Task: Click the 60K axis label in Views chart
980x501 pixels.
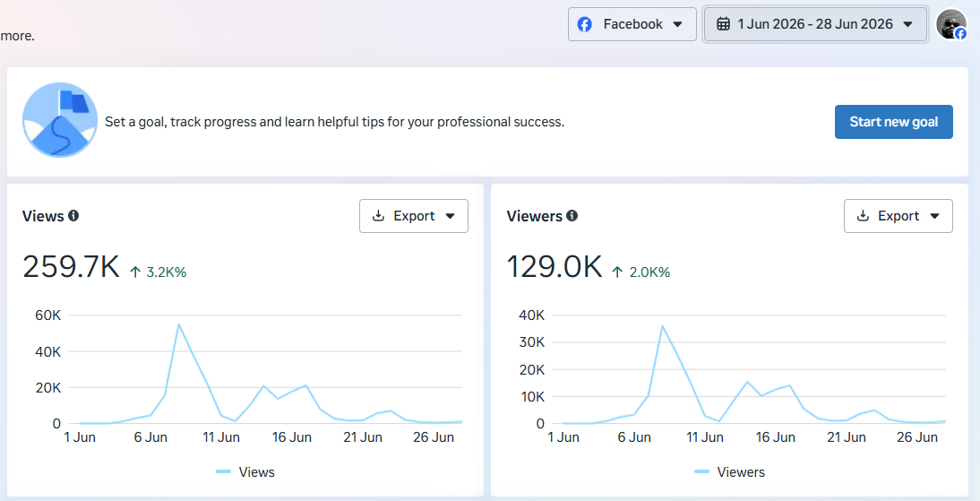Action: (48, 315)
